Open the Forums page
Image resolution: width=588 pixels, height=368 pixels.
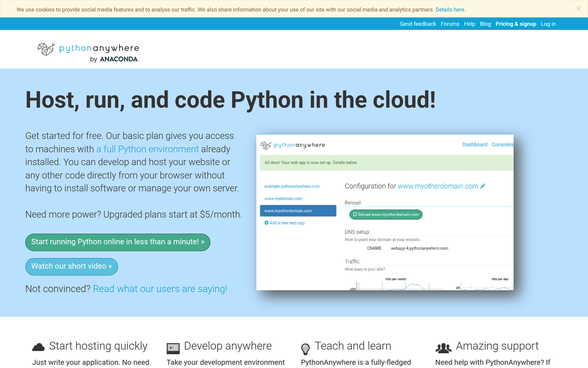coord(450,24)
